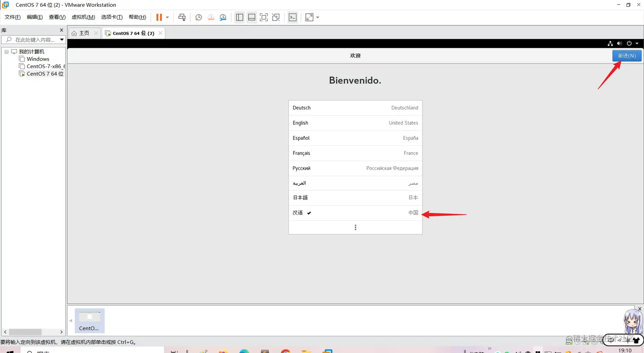The image size is (644, 353).
Task: Close the library (库) panel
Action: point(61,30)
